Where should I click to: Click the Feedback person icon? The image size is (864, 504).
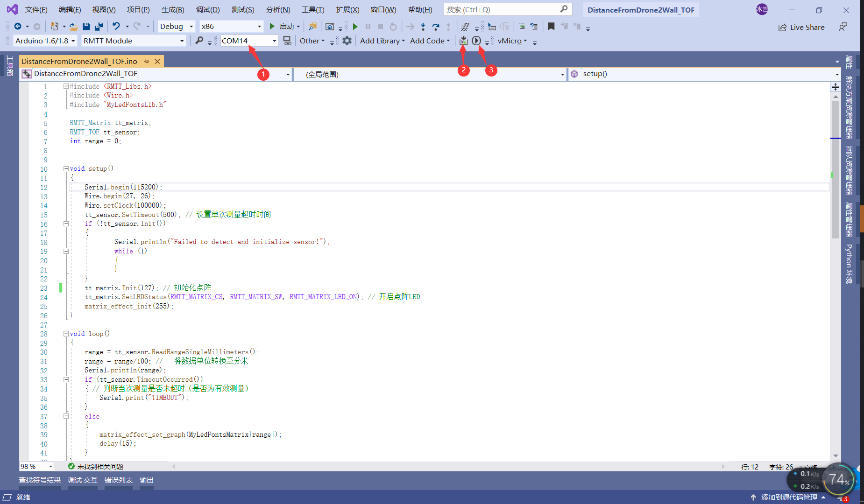click(843, 27)
